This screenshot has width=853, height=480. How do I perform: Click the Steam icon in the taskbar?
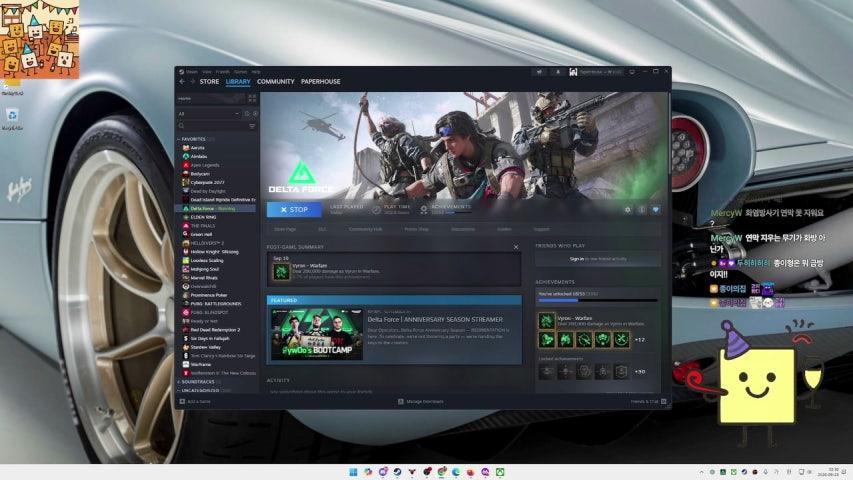coord(397,472)
